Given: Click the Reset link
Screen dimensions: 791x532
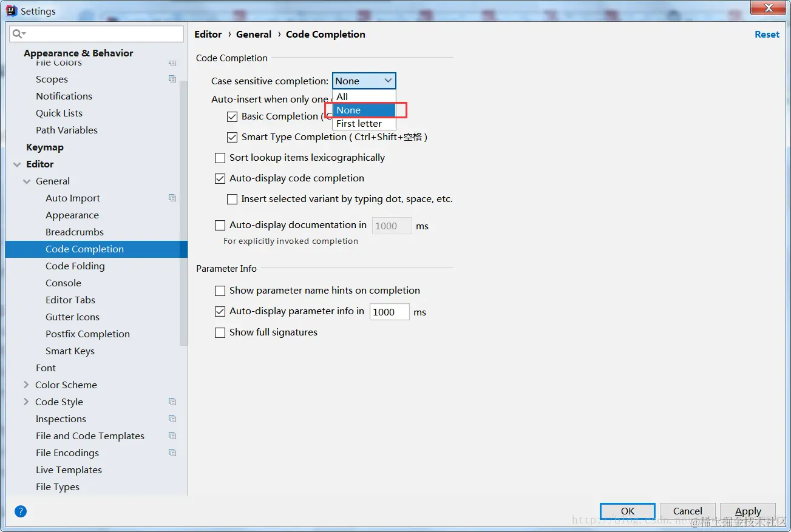Looking at the screenshot, I should coord(767,35).
